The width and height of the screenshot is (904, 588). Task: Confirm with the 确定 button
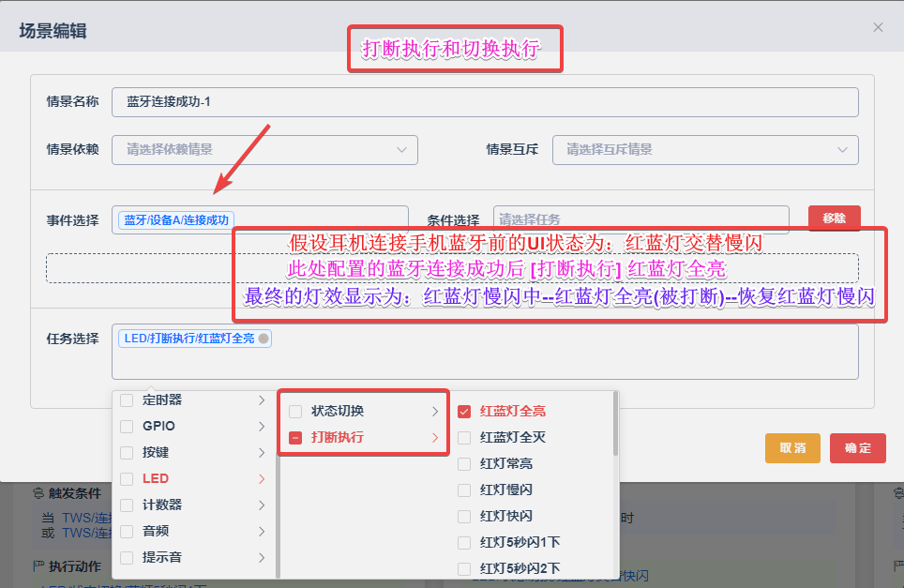click(x=858, y=448)
